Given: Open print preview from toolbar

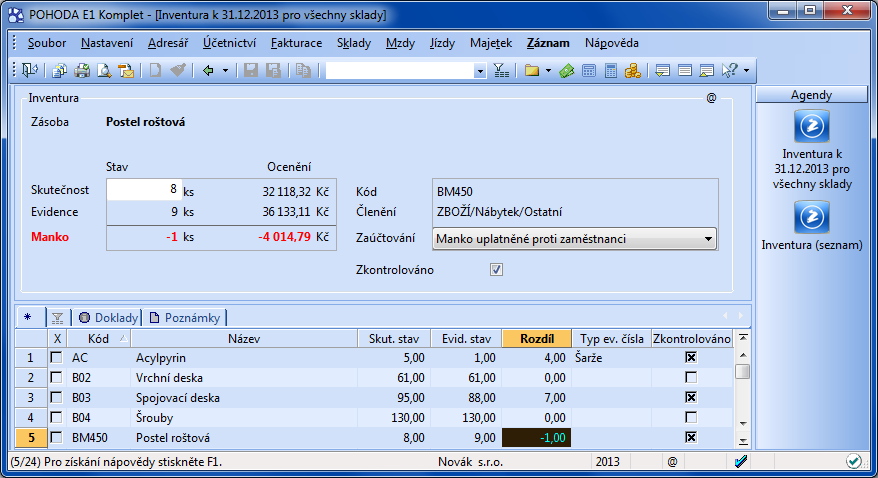Looking at the screenshot, I should [x=104, y=71].
